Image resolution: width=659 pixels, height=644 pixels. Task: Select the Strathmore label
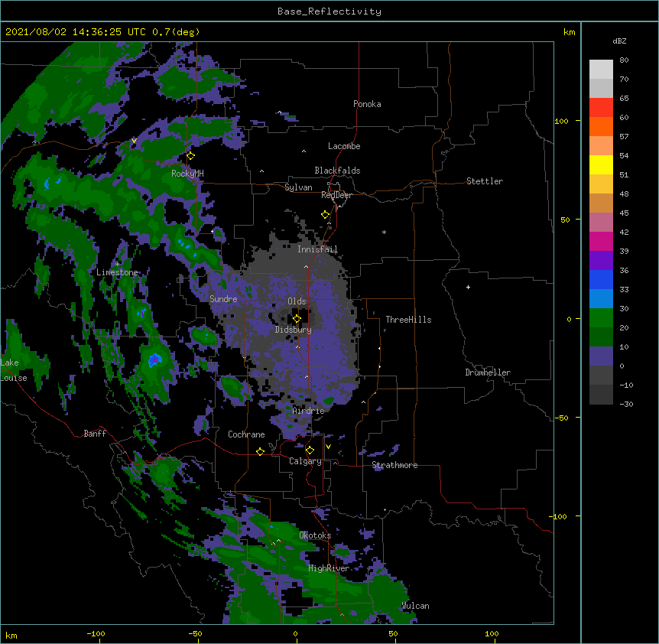(x=394, y=465)
